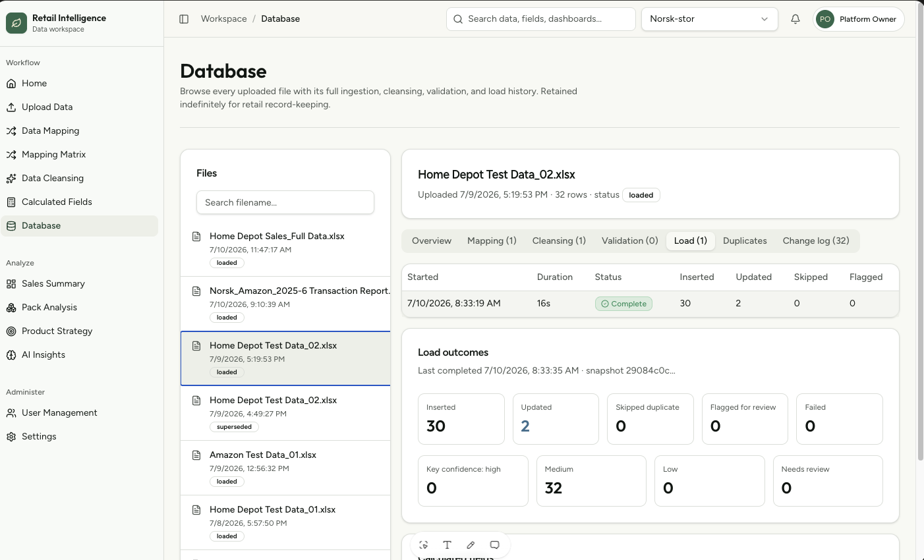This screenshot has height=560, width=924.
Task: Click the Workspace breadcrumb link
Action: (224, 19)
